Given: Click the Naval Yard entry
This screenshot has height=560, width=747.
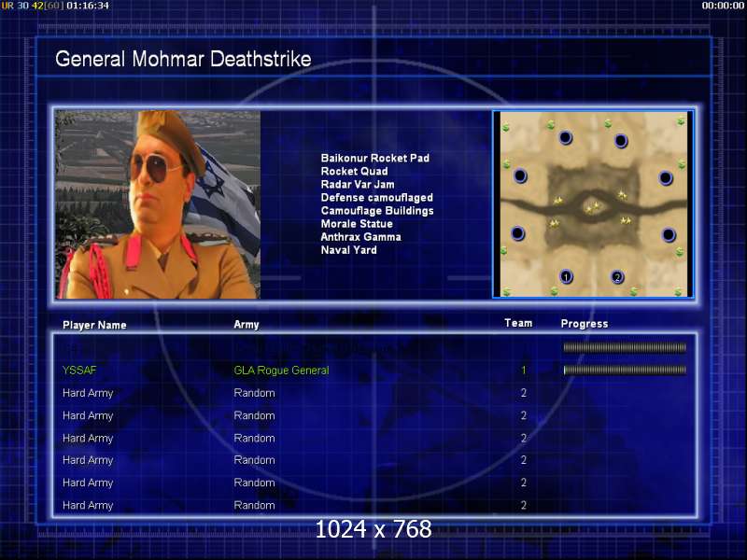Looking at the screenshot, I should pos(348,250).
